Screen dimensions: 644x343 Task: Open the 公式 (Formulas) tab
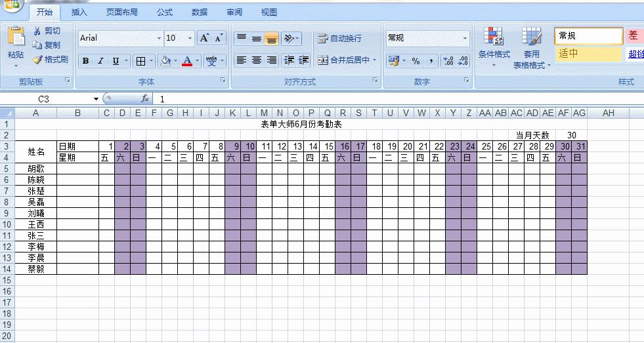click(165, 12)
